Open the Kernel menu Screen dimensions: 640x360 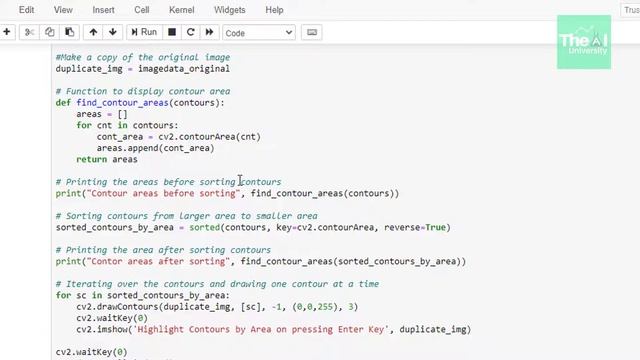click(x=182, y=10)
